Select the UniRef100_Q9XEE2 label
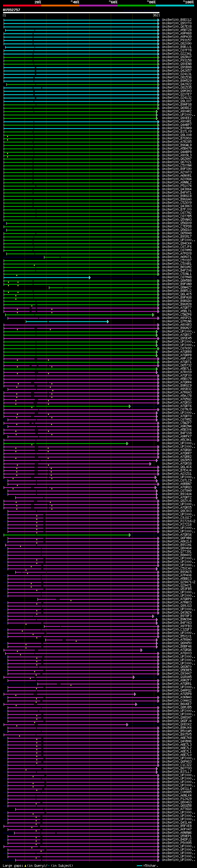Screen dimensions: 197x868 pyautogui.click(x=176, y=118)
